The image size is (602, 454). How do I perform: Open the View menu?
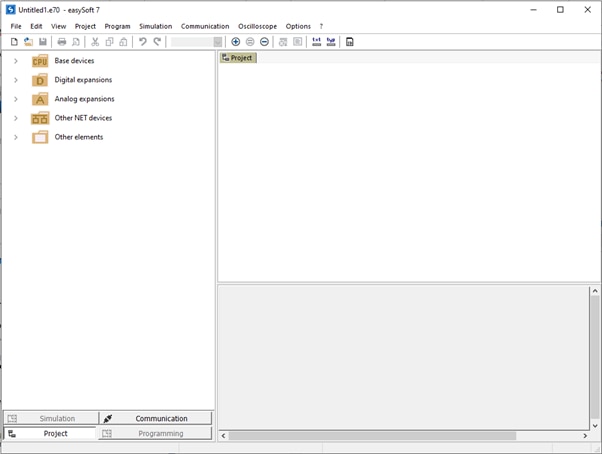coord(58,26)
